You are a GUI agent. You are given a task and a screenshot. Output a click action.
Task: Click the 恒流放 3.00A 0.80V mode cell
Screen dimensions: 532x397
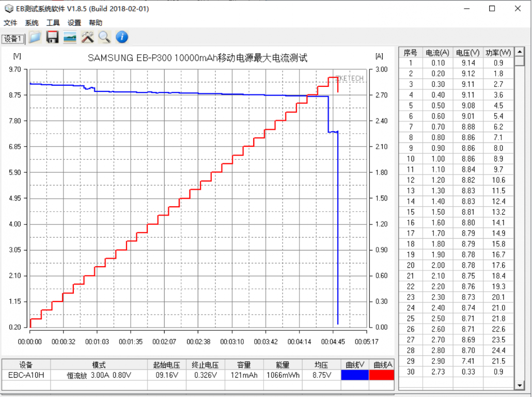pos(99,375)
